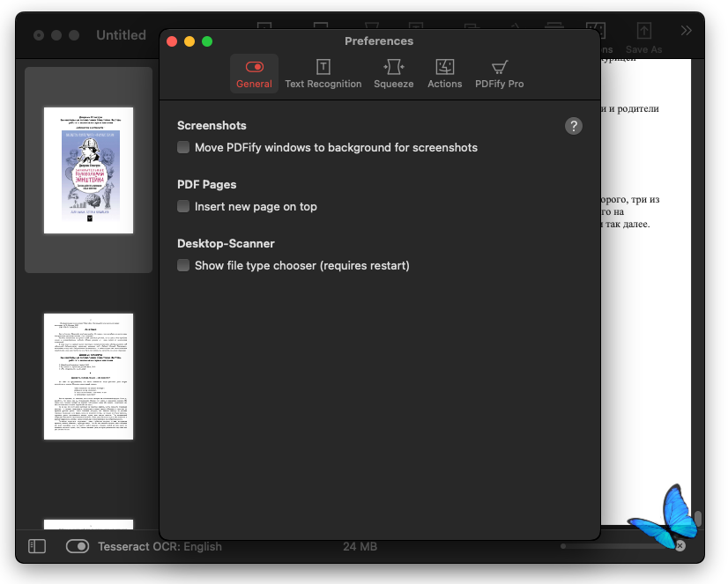The width and height of the screenshot is (728, 584).
Task: Check Insert new page on top
Action: [183, 206]
